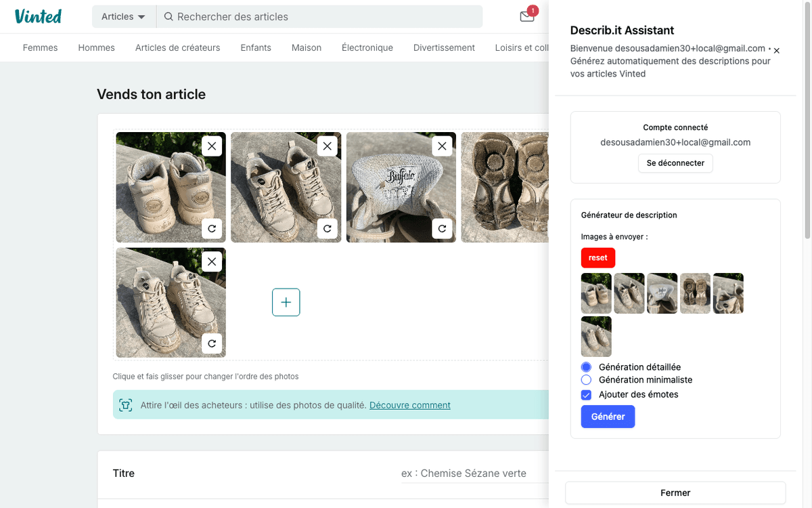This screenshot has width=812, height=508.
Task: Dismiss the Describ.it Assistant with the X
Action: [x=775, y=50]
